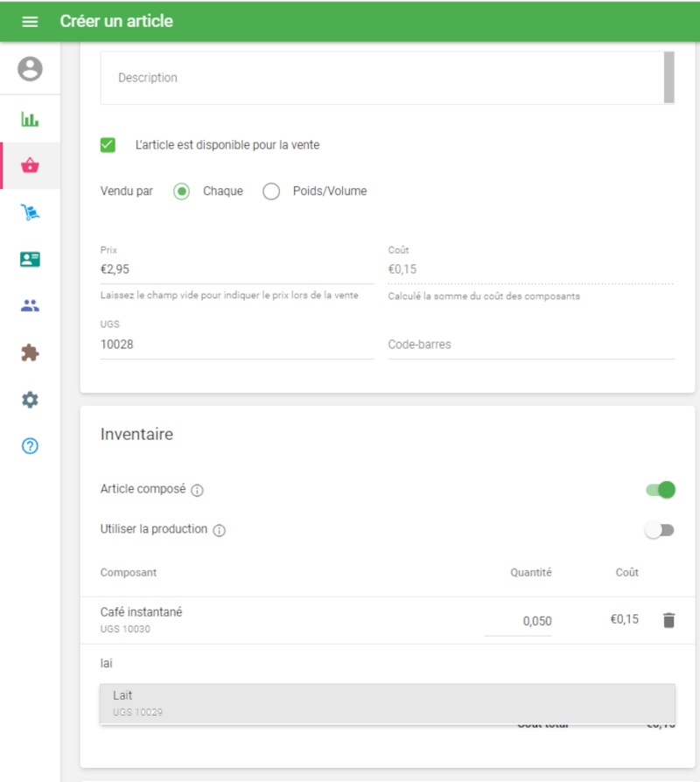Uncheck 'L'article est disponible pour la vente'
This screenshot has width=700, height=782.
(x=108, y=145)
